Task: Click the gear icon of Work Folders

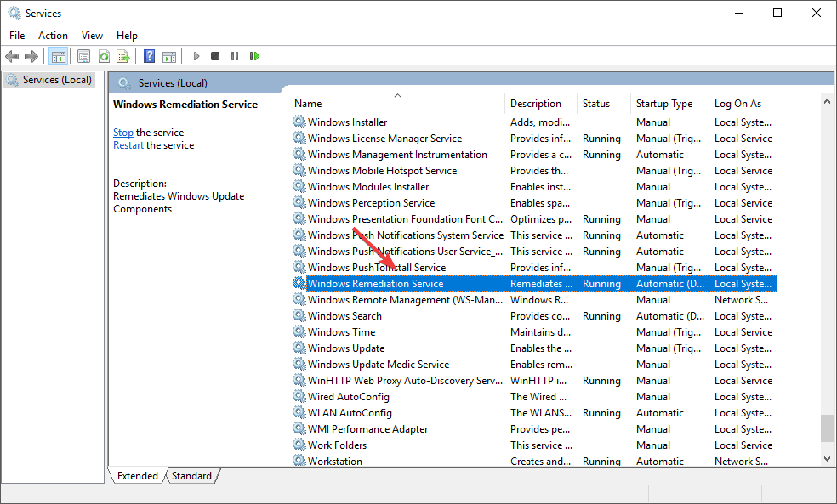Action: pos(299,445)
